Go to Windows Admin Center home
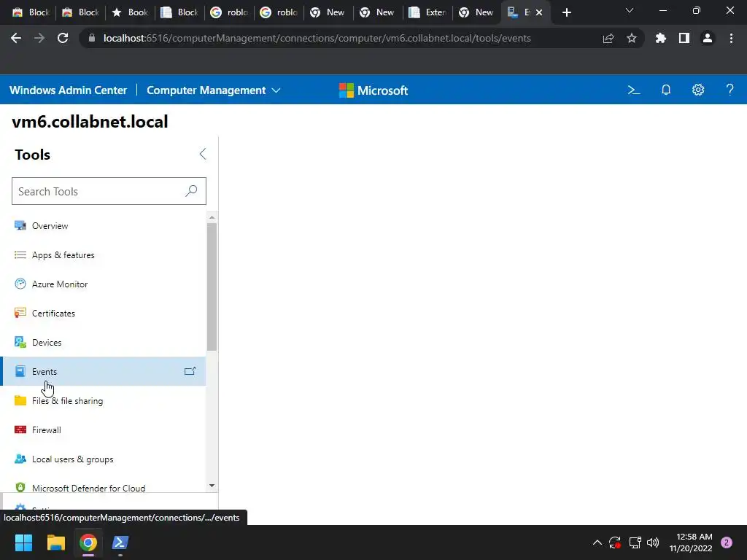 (x=68, y=90)
